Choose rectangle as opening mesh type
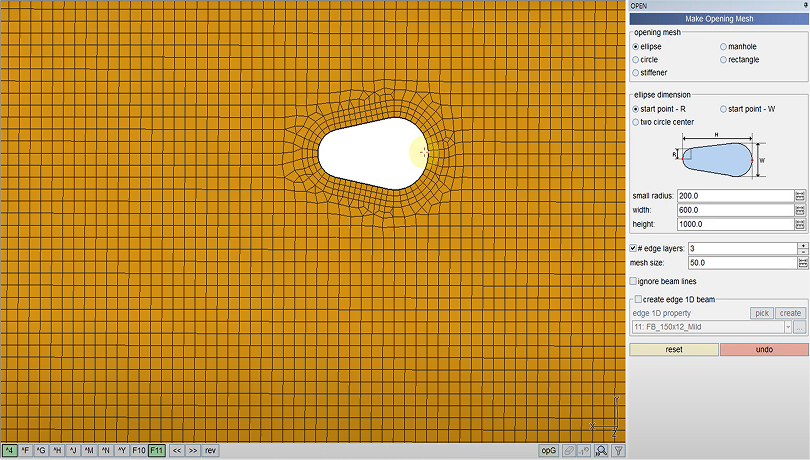810x460 pixels. click(723, 60)
